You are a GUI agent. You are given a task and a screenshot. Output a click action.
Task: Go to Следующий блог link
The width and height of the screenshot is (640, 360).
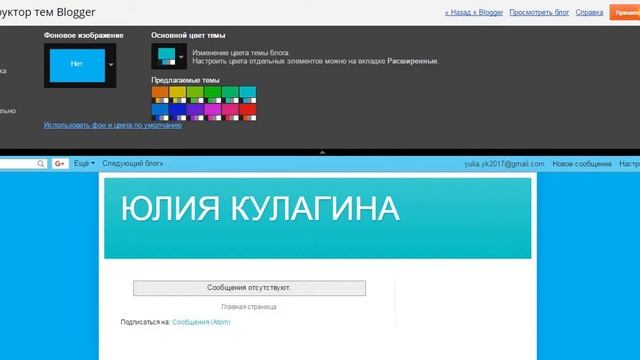pyautogui.click(x=133, y=163)
